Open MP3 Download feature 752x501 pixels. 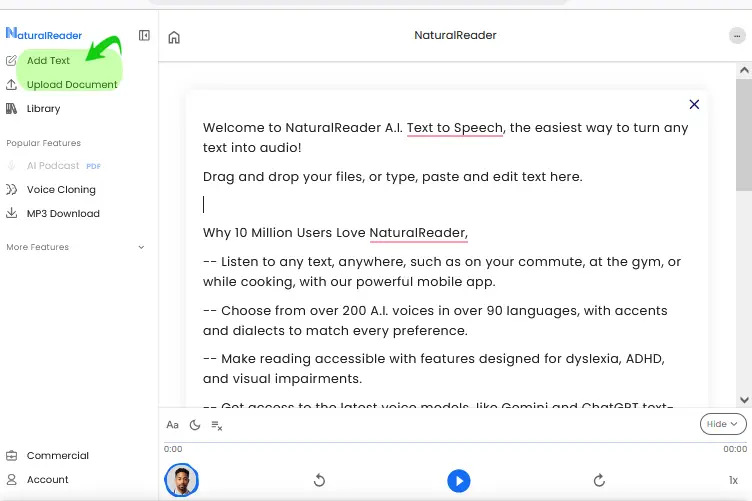[x=63, y=214]
